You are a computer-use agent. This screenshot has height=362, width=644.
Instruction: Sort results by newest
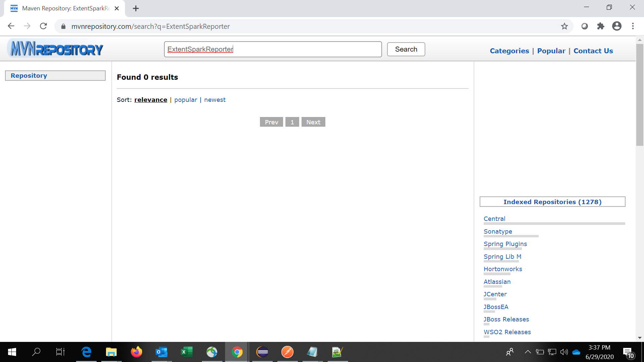[215, 100]
